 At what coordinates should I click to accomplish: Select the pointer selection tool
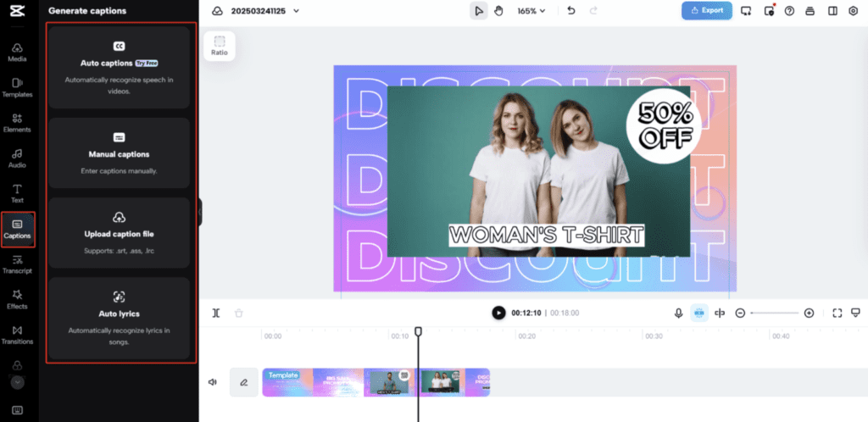click(478, 10)
